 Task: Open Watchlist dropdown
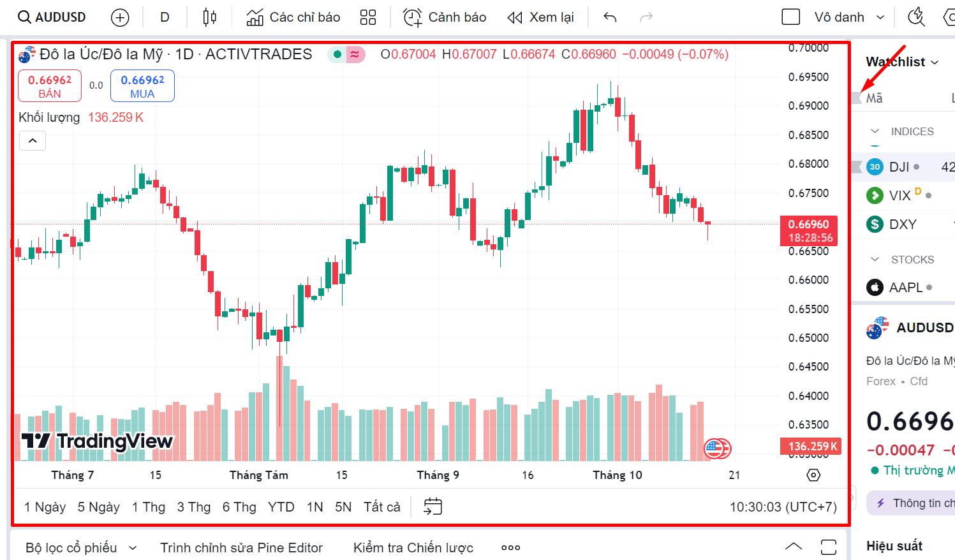[902, 62]
